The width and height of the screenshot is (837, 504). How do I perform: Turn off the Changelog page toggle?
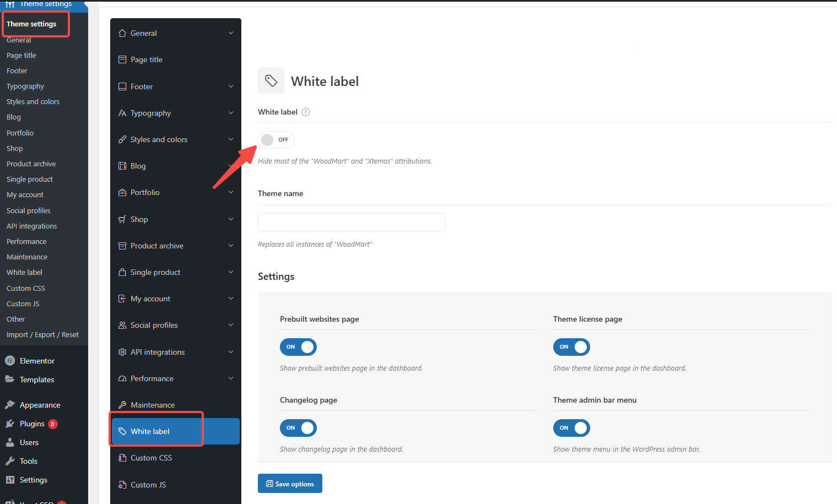coord(298,428)
